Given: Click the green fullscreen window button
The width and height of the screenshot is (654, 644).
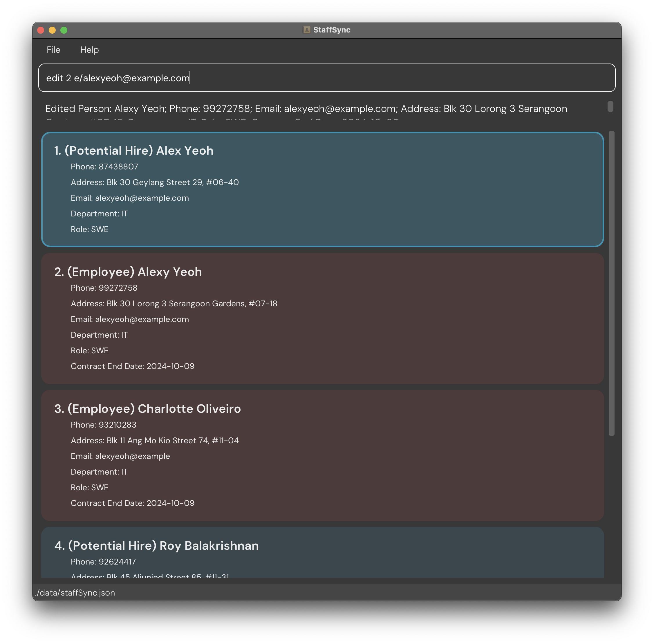Looking at the screenshot, I should (x=64, y=30).
